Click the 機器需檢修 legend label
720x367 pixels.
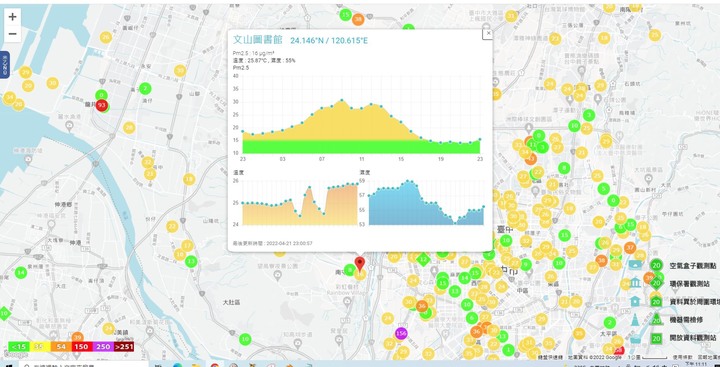[687, 320]
